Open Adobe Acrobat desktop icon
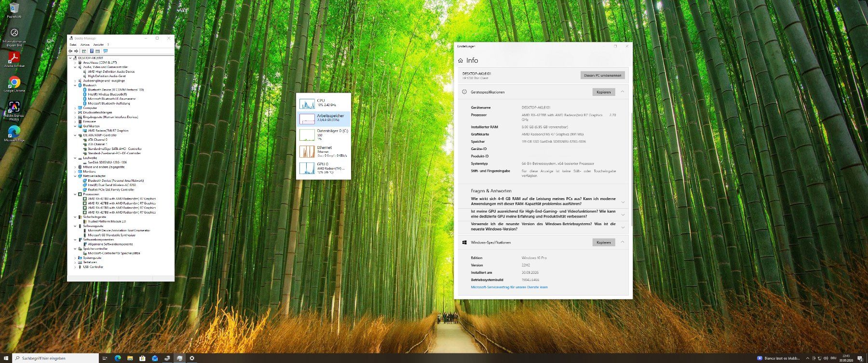 [x=14, y=59]
